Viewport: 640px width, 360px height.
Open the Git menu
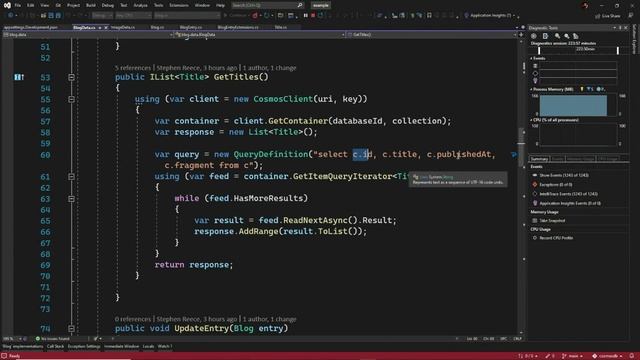pos(58,5)
